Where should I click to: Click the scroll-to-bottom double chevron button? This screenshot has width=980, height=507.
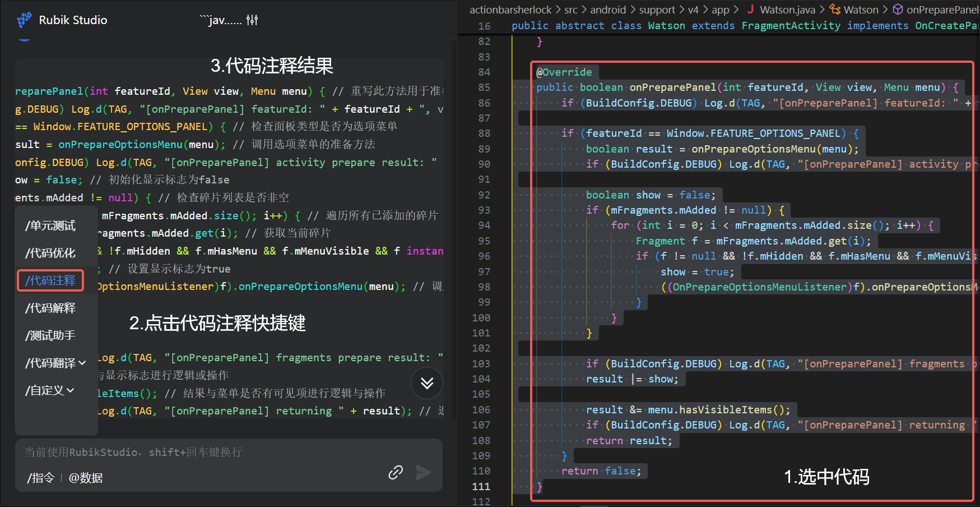pyautogui.click(x=427, y=383)
